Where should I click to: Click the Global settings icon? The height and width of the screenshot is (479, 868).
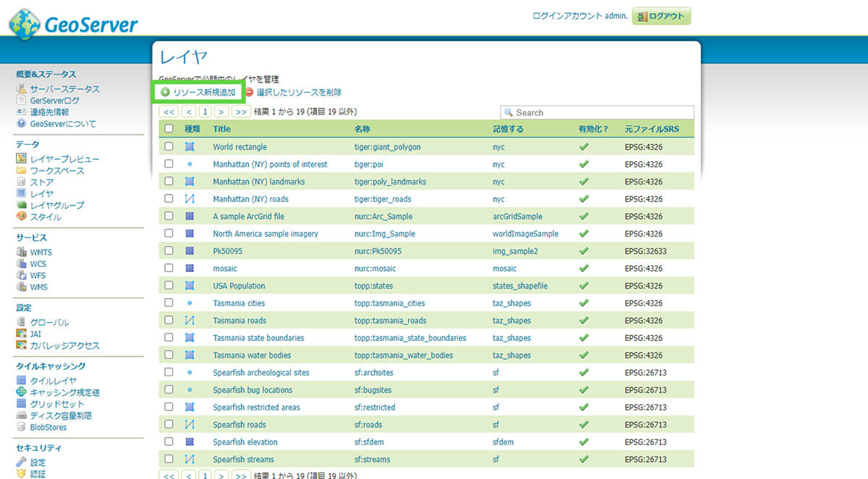click(22, 323)
